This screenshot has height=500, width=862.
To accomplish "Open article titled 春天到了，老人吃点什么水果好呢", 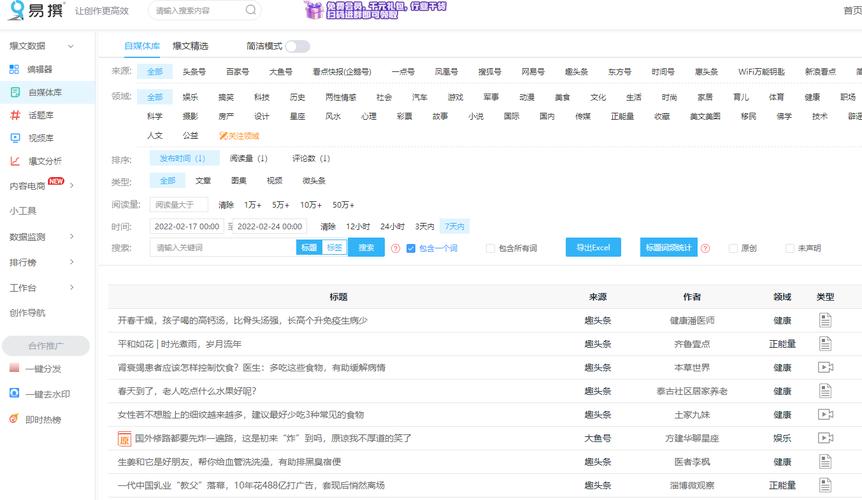I will pyautogui.click(x=187, y=391).
